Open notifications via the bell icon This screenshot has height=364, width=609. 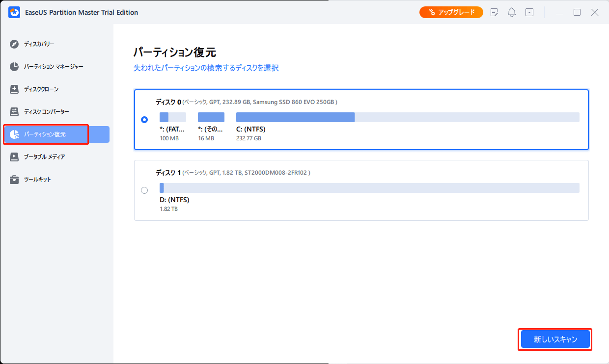click(x=511, y=12)
